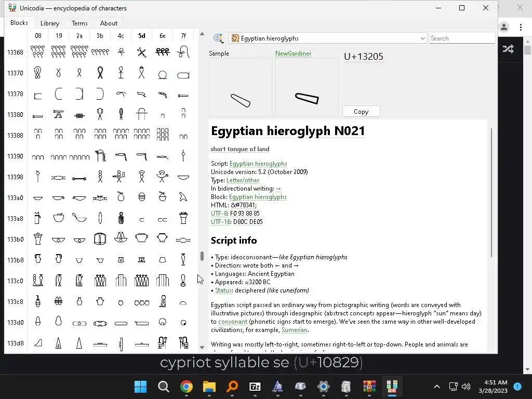Viewport: 532px width, 399px height.
Task: Select glyph in row 133d0, column 08
Action: [38, 322]
